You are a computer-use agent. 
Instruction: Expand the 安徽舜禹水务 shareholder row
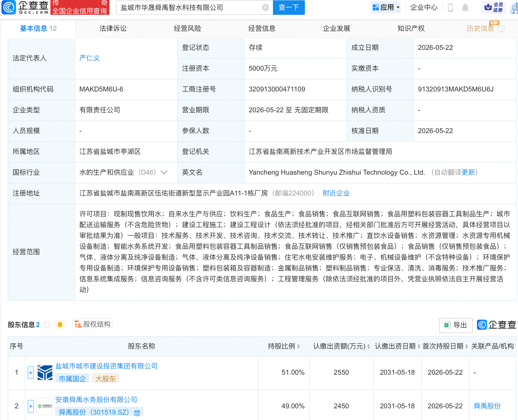[31, 406]
